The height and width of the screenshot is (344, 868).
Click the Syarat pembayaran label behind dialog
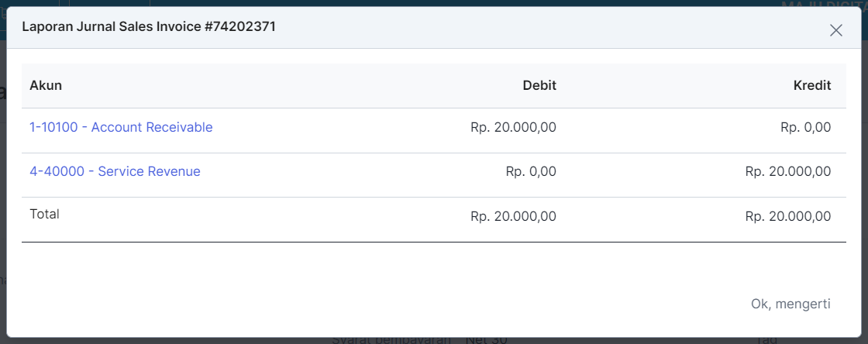[391, 339]
